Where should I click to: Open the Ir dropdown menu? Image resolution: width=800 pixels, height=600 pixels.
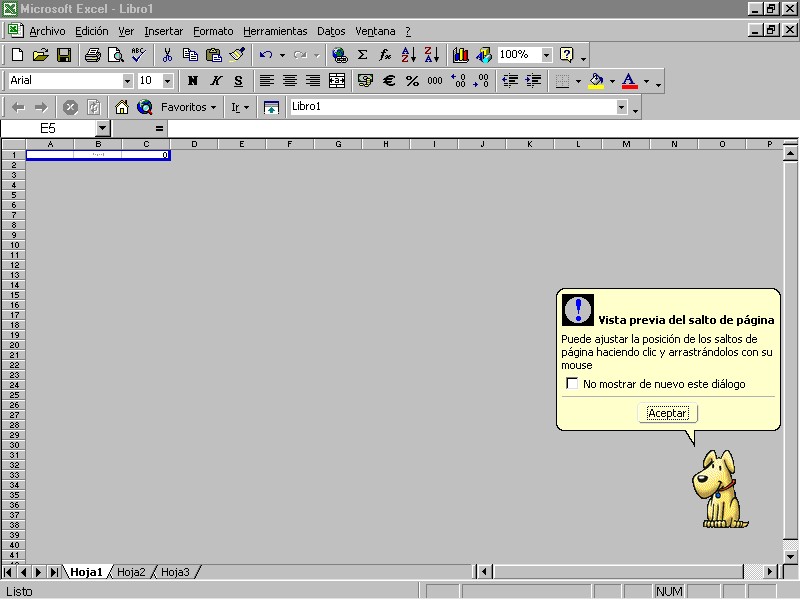(240, 107)
